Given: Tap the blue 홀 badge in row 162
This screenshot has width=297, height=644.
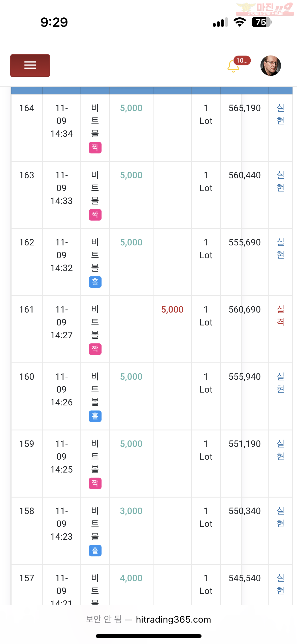Looking at the screenshot, I should (x=95, y=282).
